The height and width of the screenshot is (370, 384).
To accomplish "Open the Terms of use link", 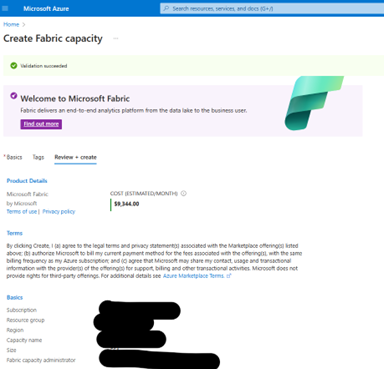I will (22, 212).
